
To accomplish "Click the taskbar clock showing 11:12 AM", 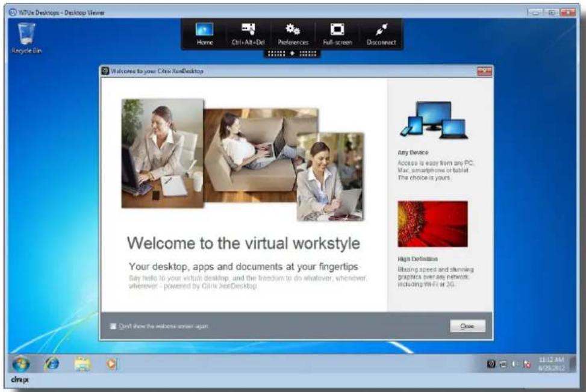I will pyautogui.click(x=551, y=364).
